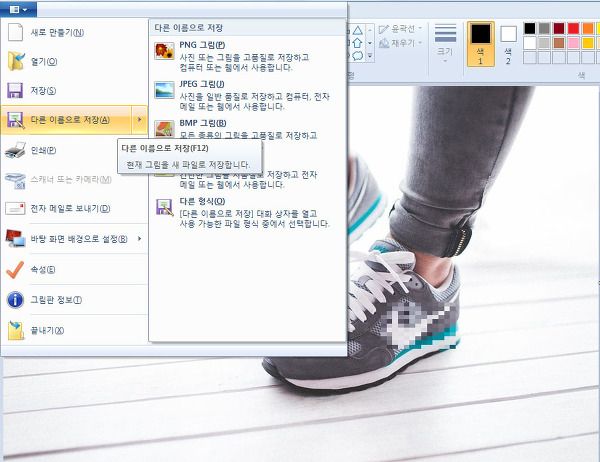This screenshot has width=600, height=462.
Task: Pick the gold swatch
Action: 588,43
